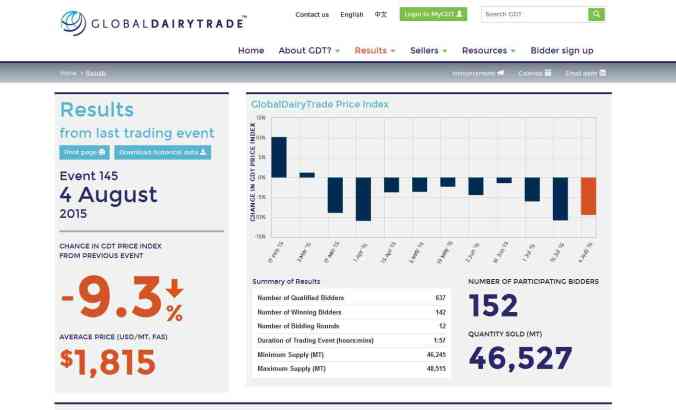
Task: Open the Bidder sign up page
Action: (x=562, y=50)
